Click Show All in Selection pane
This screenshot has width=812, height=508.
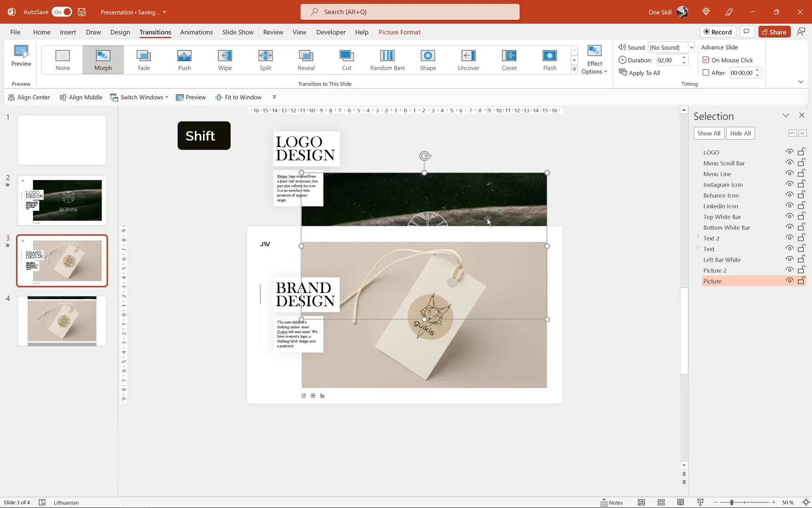click(709, 133)
